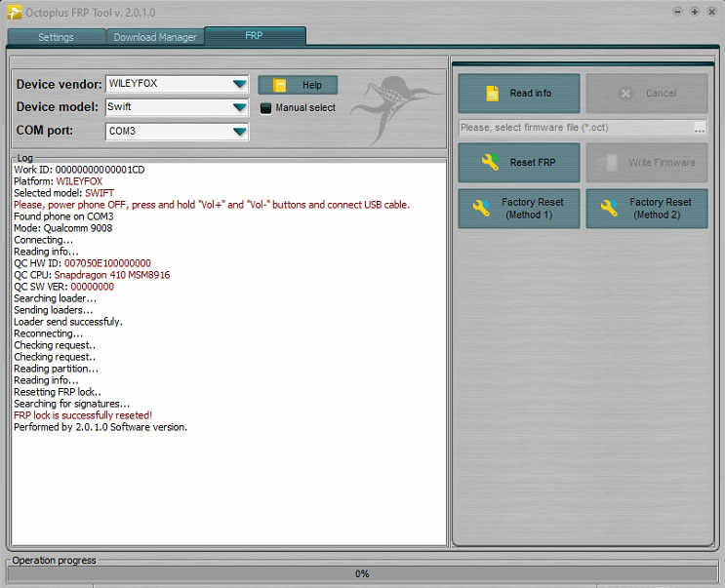The image size is (725, 588).
Task: Click the Read info button
Action: (x=519, y=94)
